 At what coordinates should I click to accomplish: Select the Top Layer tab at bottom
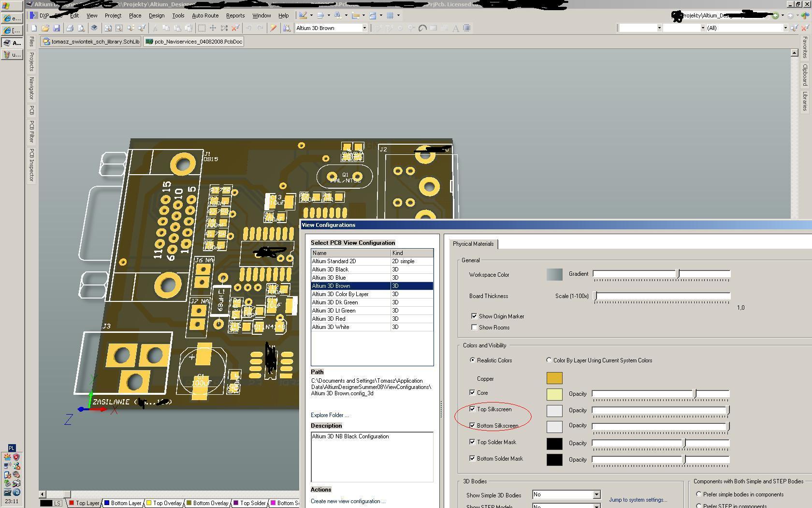pos(84,503)
